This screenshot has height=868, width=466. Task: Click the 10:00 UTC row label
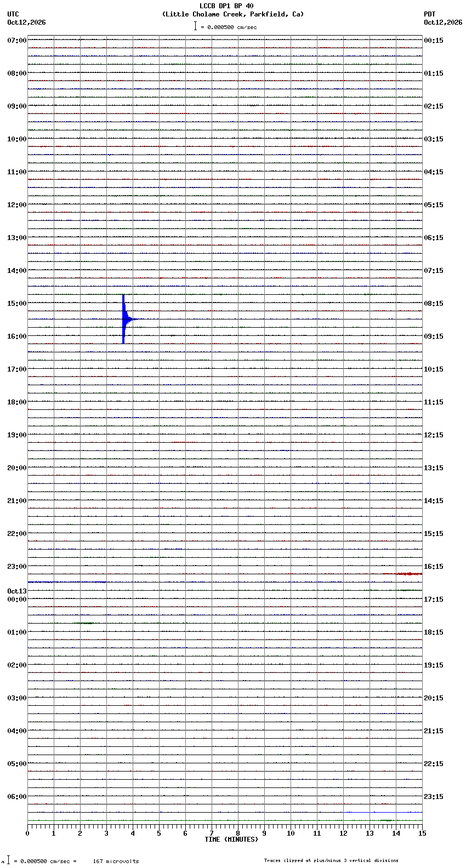(x=17, y=139)
